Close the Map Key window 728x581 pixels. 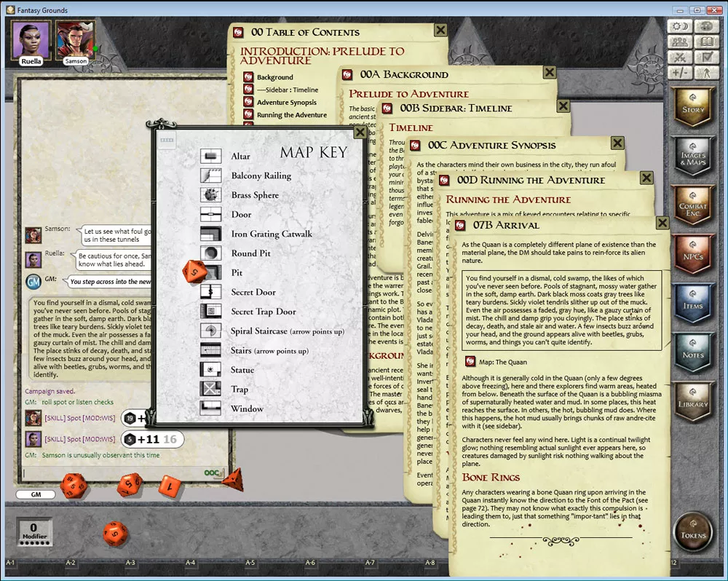tap(360, 133)
